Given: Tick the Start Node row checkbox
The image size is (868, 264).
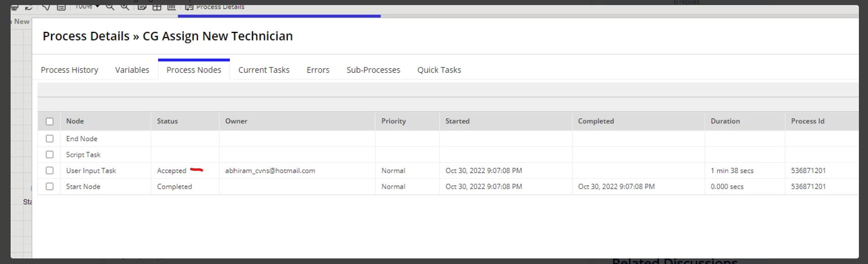Looking at the screenshot, I should tap(50, 187).
